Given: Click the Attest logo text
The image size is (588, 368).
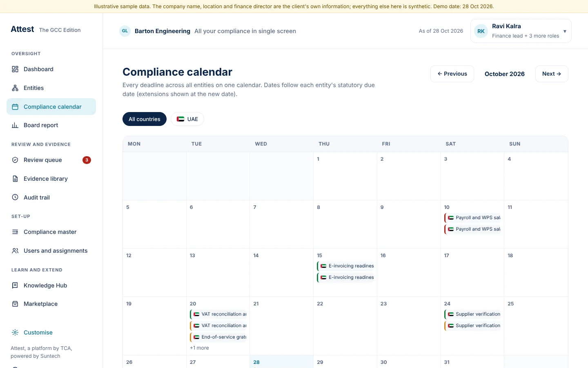Looking at the screenshot, I should coord(22,29).
